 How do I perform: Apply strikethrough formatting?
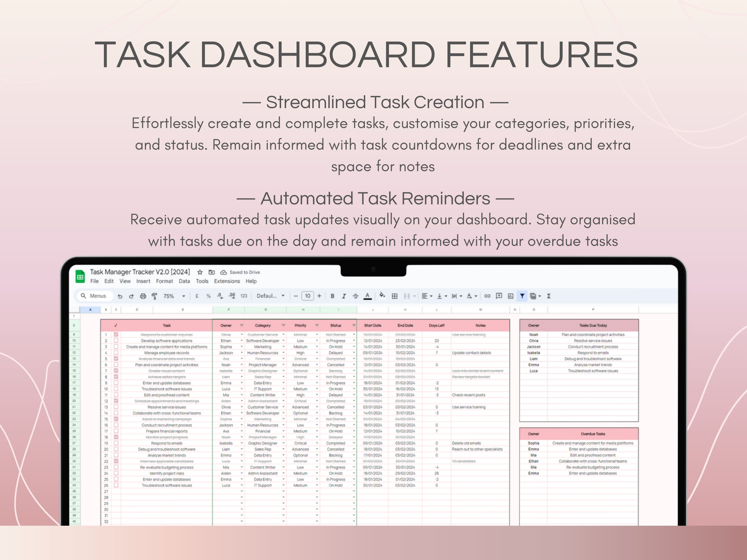[355, 296]
